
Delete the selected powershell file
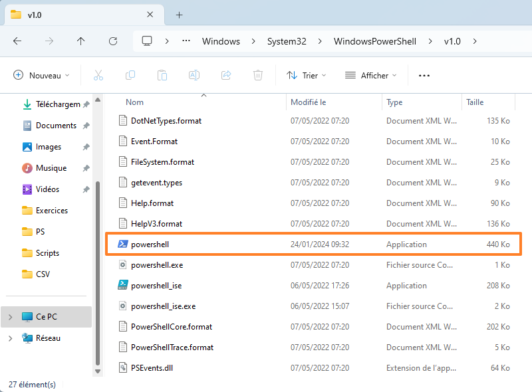258,75
